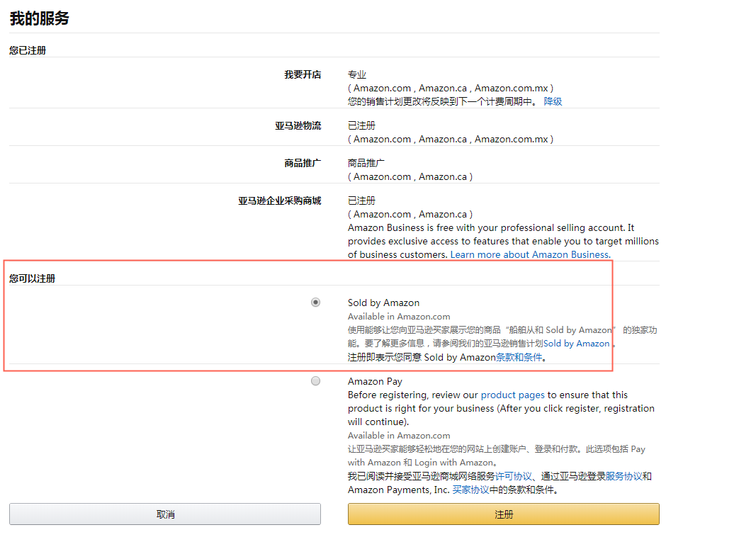Image resolution: width=756 pixels, height=542 pixels.
Task: Click the 专业 plan value text
Action: coord(357,74)
